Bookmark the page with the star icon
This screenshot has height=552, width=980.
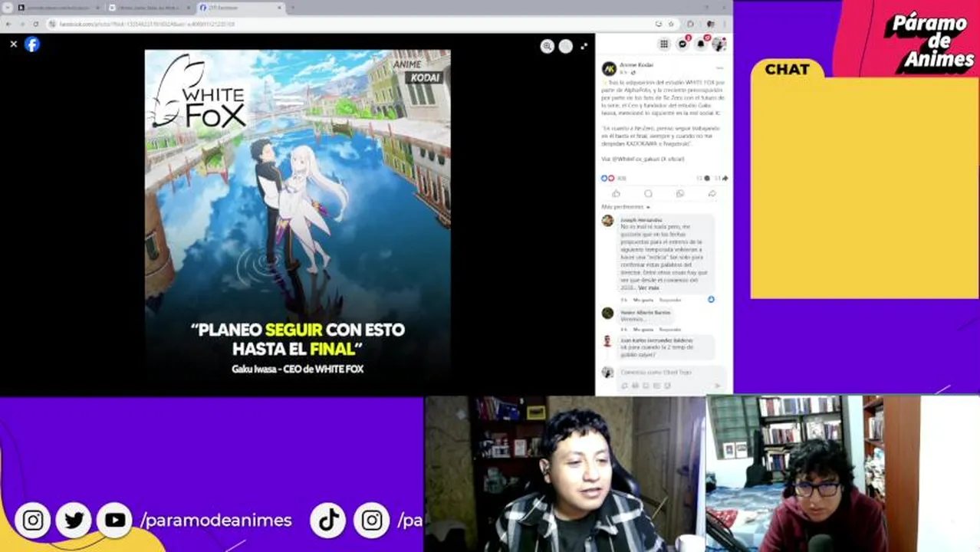click(671, 24)
